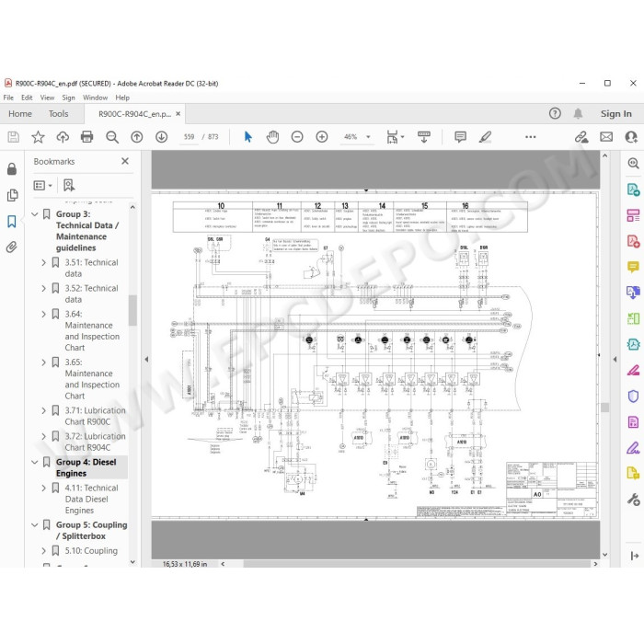Click the page number field 559
Image resolution: width=644 pixels, height=644 pixels.
[189, 137]
